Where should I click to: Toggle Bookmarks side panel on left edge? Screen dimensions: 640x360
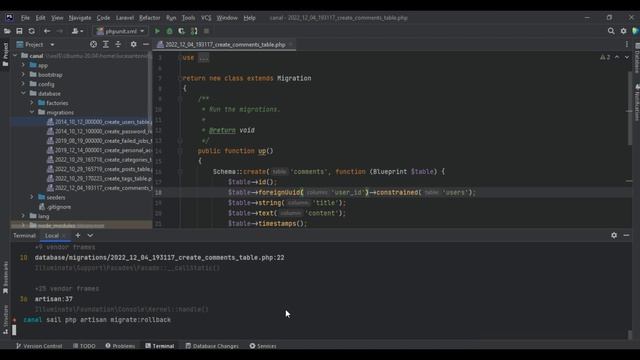coord(5,277)
